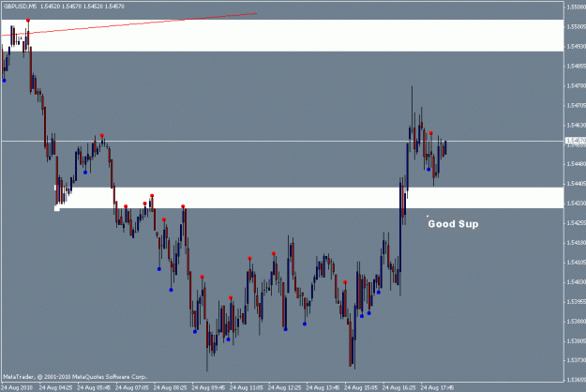Click the 1.53955 price axis label
The width and height of the screenshot is (586, 392).
[576, 302]
